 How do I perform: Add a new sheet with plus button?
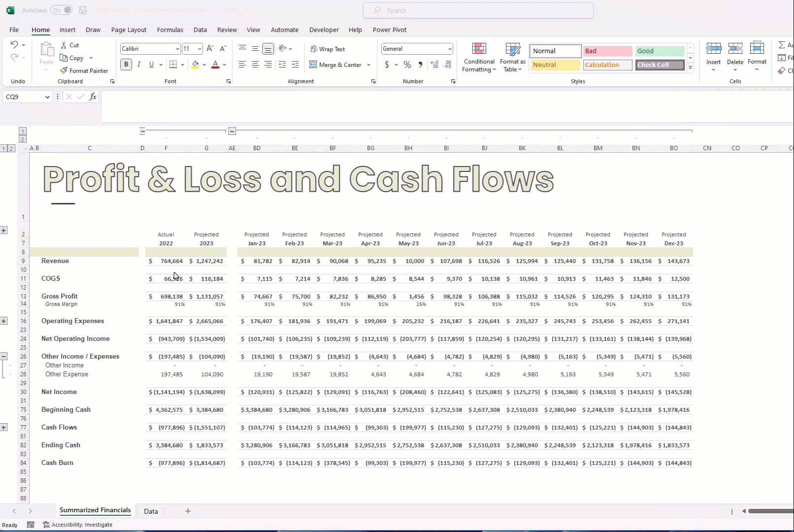coord(188,511)
